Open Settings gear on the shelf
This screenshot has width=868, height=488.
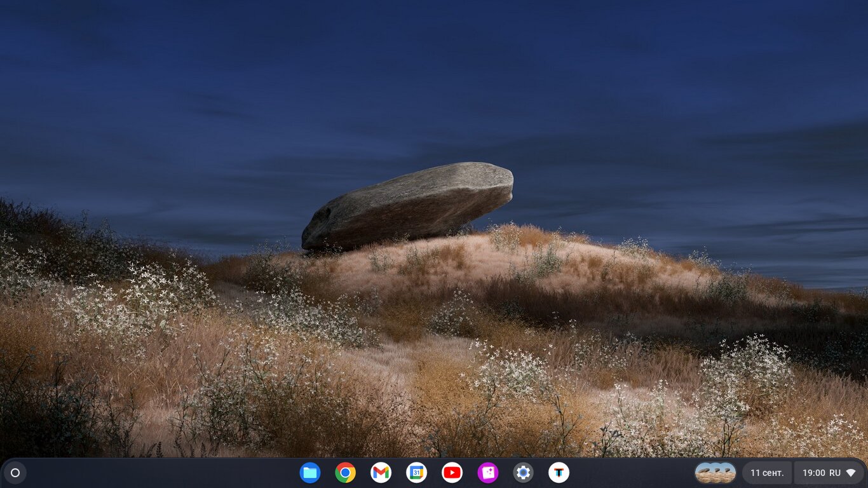point(524,473)
